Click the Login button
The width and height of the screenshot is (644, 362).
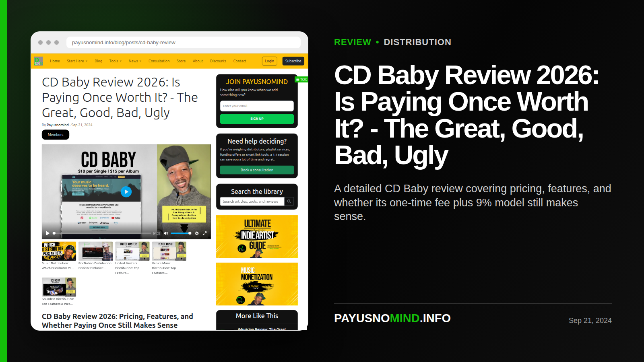tap(270, 61)
